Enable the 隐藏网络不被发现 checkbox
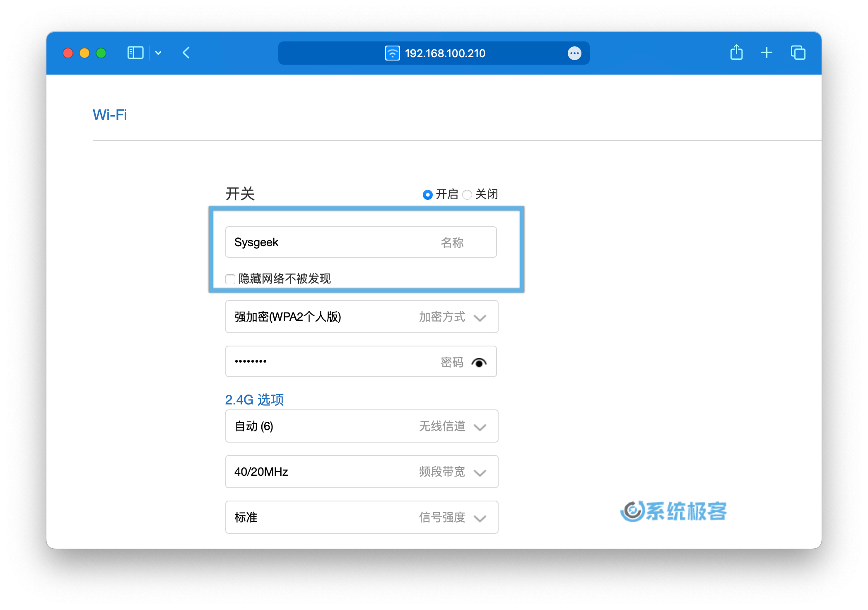 pyautogui.click(x=230, y=279)
